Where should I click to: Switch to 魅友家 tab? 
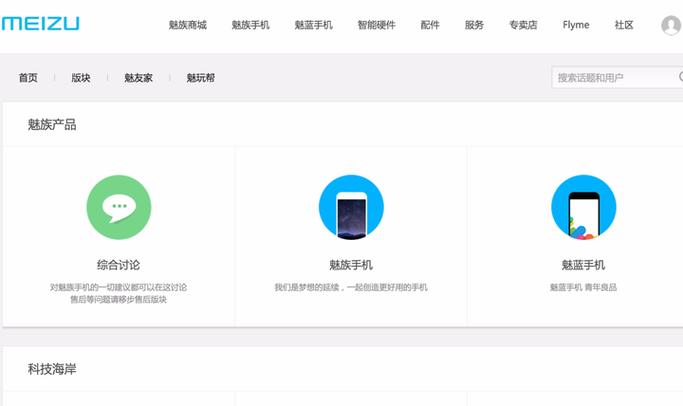point(139,78)
